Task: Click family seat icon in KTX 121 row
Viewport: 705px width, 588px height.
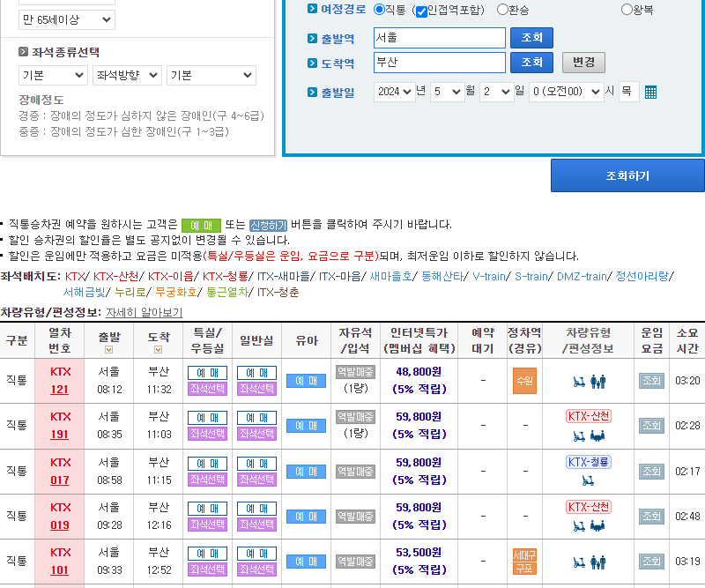Action: click(x=598, y=382)
